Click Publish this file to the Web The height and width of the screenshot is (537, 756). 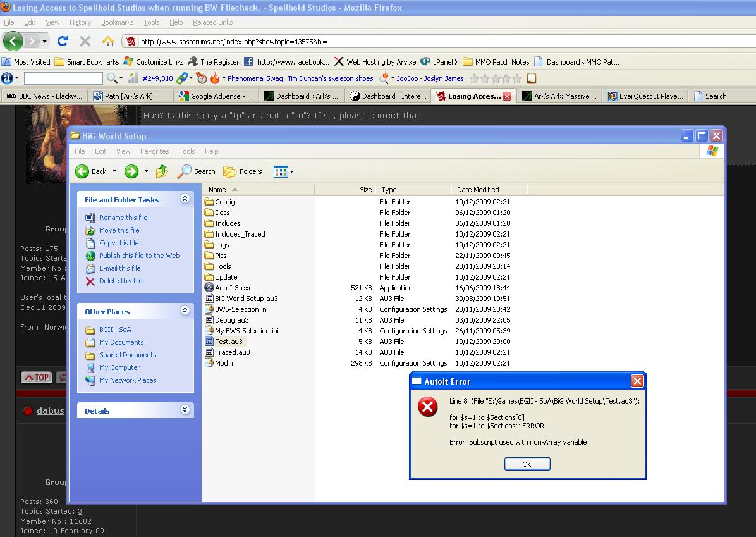click(139, 256)
